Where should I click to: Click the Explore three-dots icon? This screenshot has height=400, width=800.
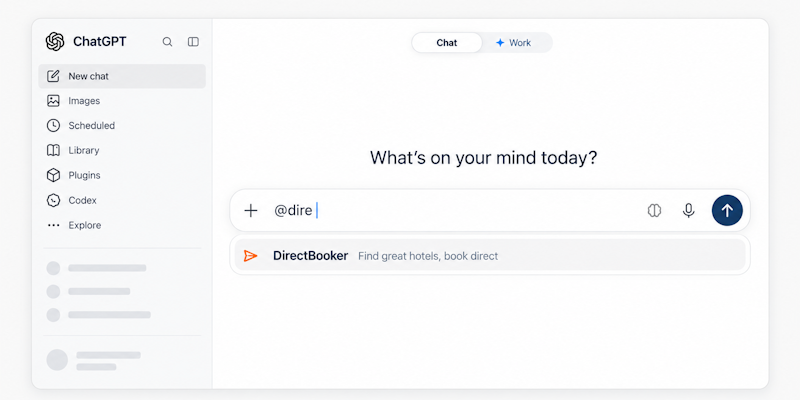click(54, 225)
